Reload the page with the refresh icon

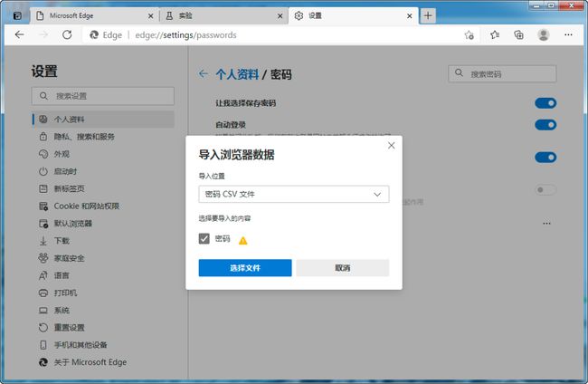click(67, 35)
